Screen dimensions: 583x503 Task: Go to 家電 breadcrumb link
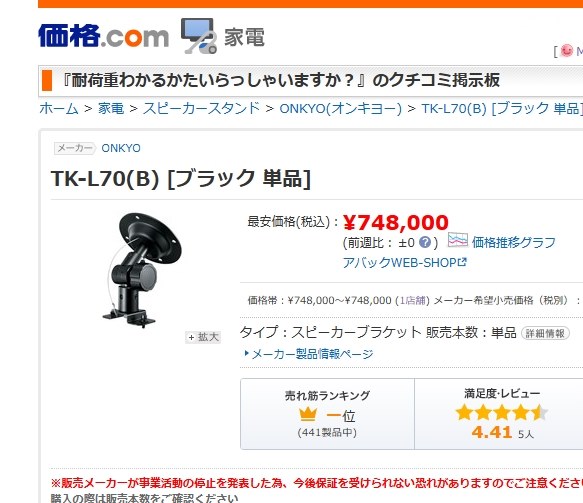111,109
